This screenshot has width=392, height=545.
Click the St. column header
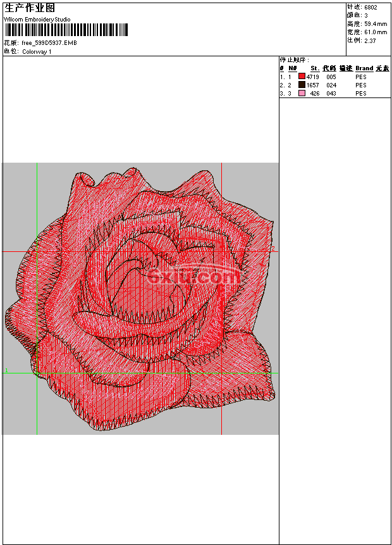315,68
